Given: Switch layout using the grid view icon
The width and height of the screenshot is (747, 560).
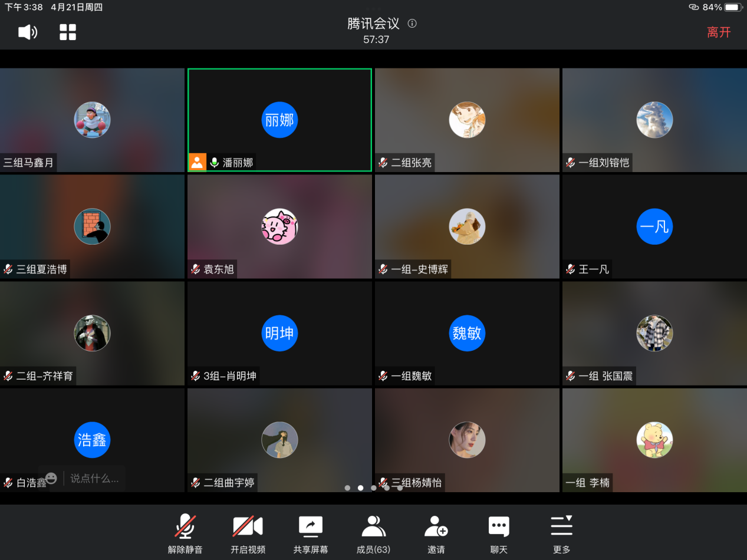Looking at the screenshot, I should point(68,32).
